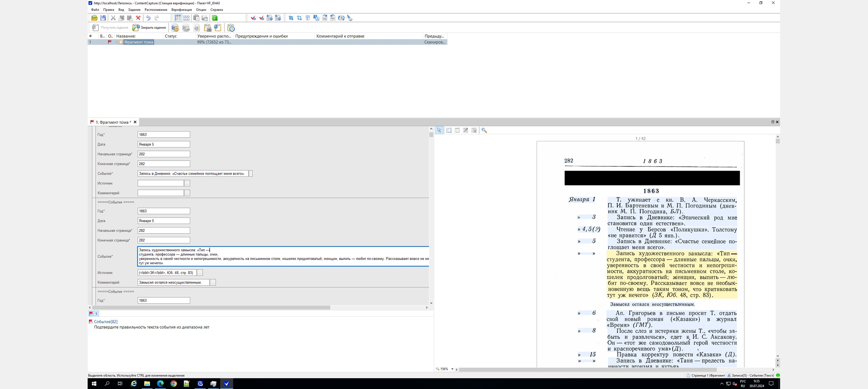Viewport: 868px width, 389px height.
Task: Click the Закрыть задание button
Action: coord(149,28)
